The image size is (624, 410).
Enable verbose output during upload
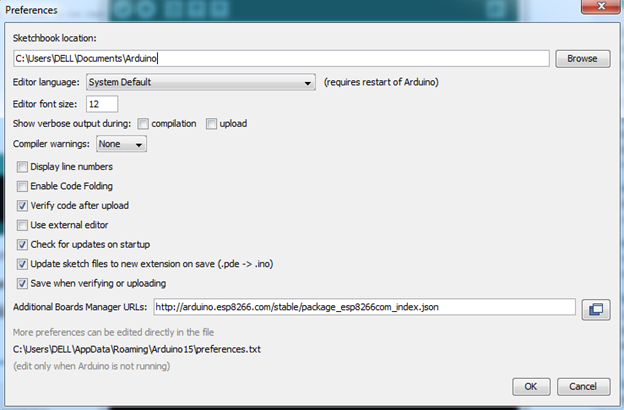211,124
